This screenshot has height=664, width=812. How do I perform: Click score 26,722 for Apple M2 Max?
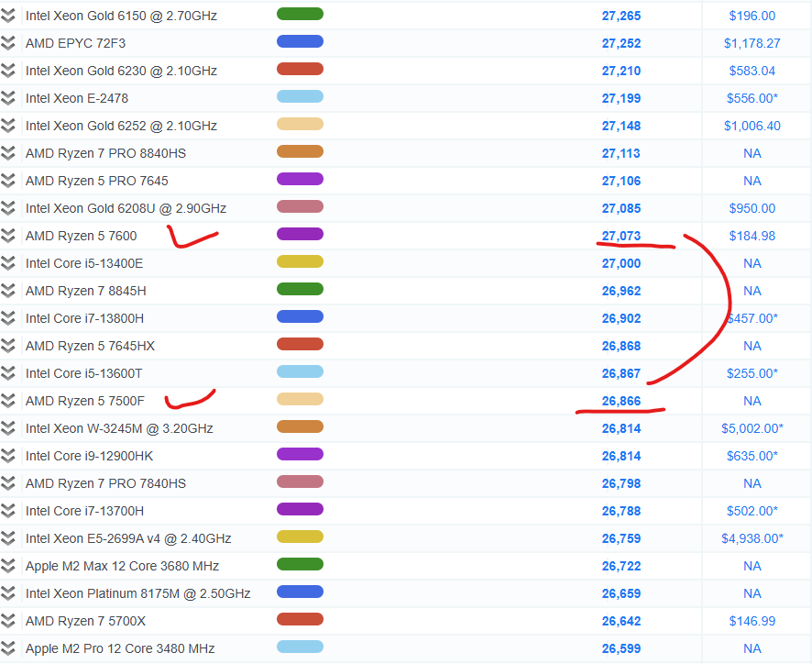click(620, 566)
